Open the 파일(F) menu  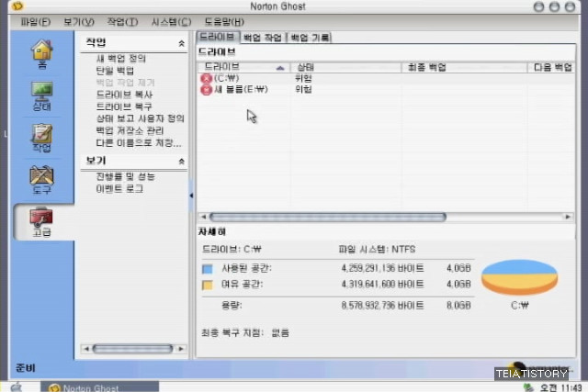coord(36,22)
